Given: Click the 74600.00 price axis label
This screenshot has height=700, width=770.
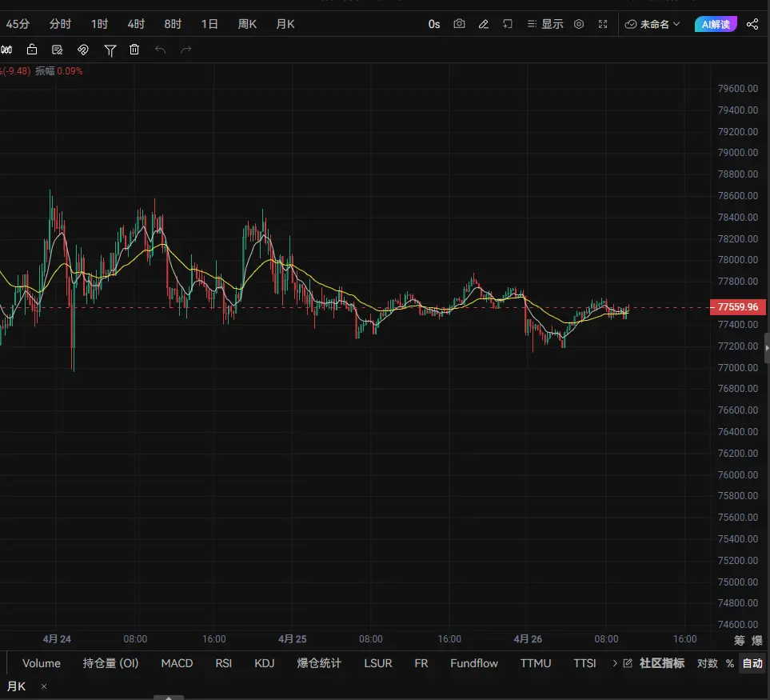Looking at the screenshot, I should click(x=737, y=624).
